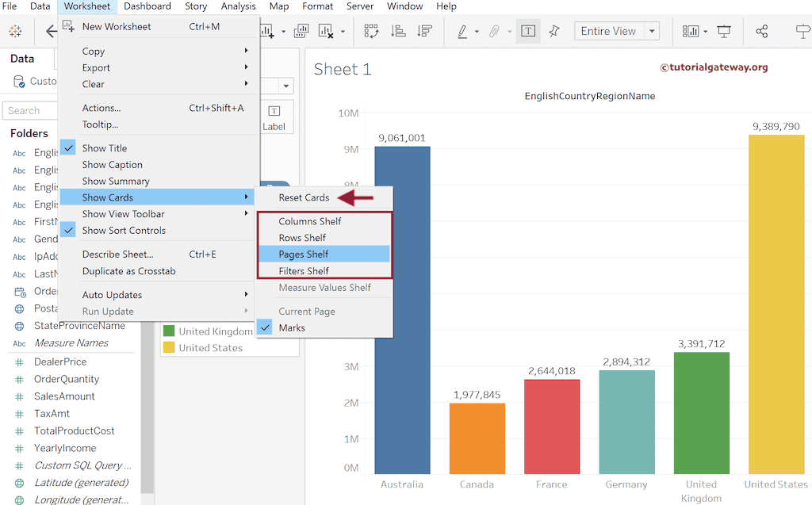The image size is (812, 505).
Task: Click the Sort Descending toolbar icon
Action: [x=425, y=32]
